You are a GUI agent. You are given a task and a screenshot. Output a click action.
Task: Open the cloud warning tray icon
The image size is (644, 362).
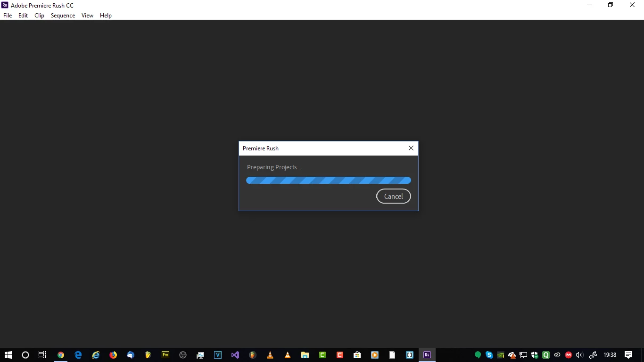point(512,355)
